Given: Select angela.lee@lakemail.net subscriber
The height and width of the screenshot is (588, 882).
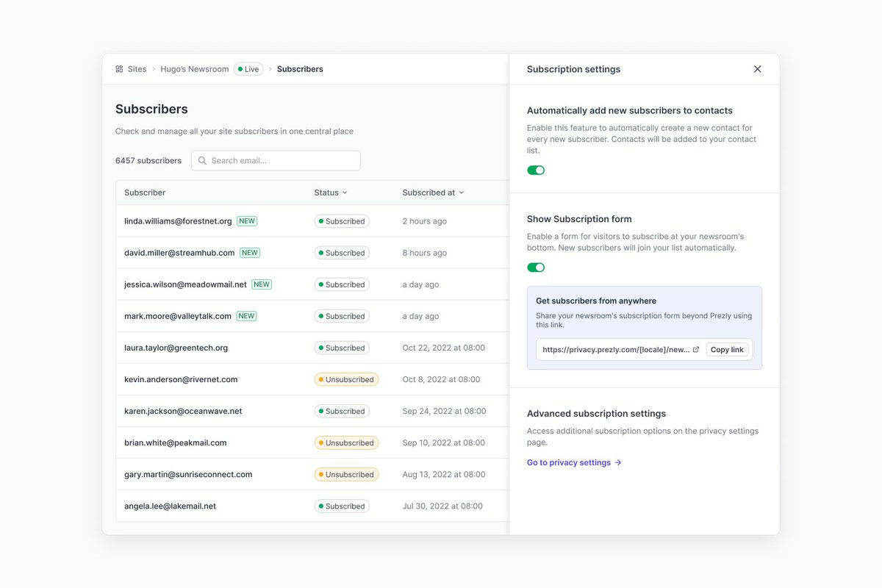Looking at the screenshot, I should click(x=170, y=506).
